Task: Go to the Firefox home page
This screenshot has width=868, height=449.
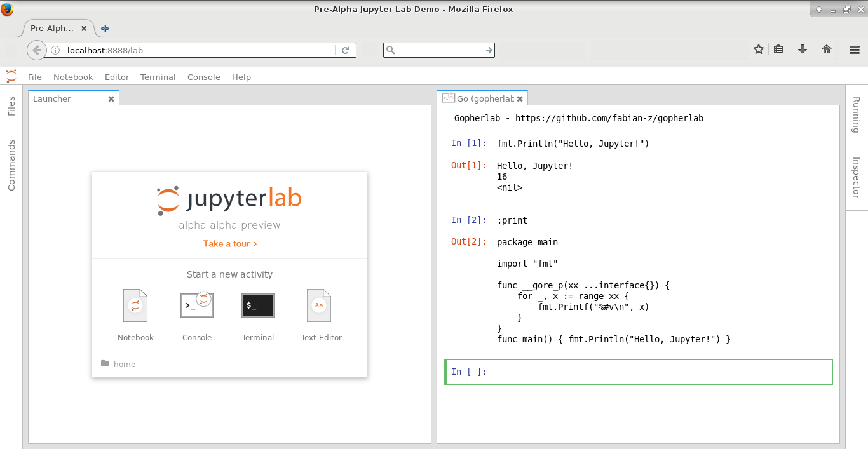Action: (x=827, y=49)
